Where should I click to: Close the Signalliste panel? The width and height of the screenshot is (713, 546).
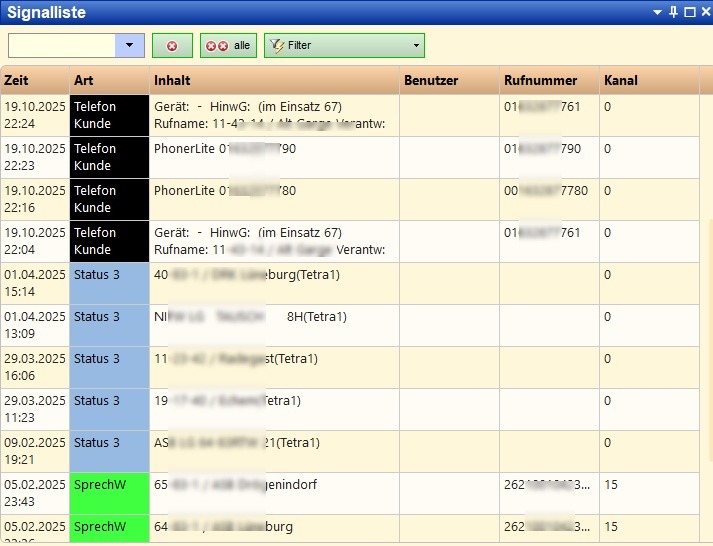coord(703,12)
